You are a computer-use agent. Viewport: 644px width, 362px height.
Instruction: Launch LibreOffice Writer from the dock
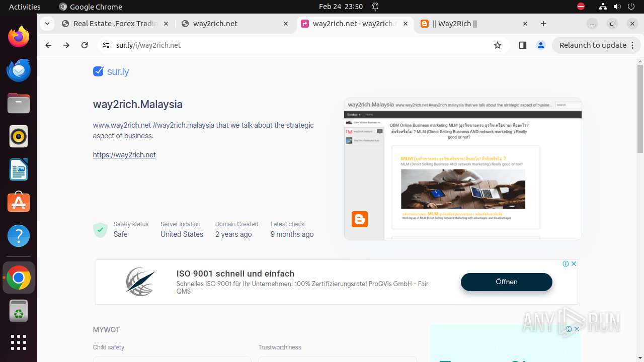(x=19, y=169)
